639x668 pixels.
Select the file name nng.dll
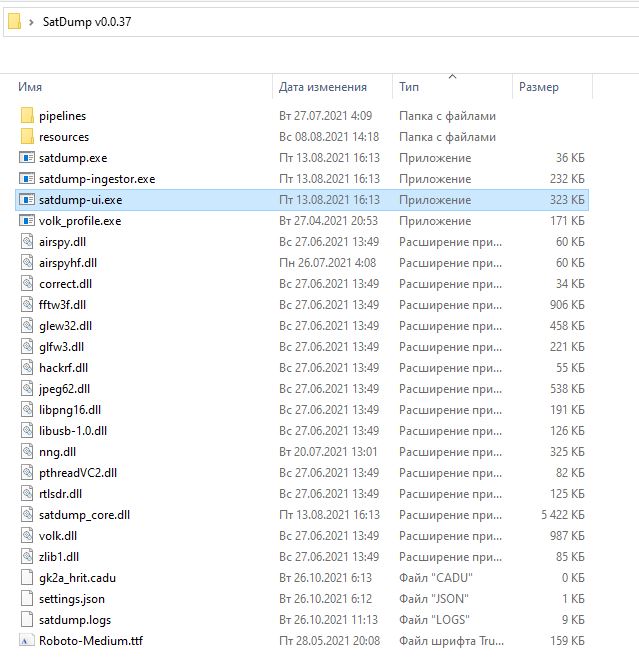pyautogui.click(x=58, y=452)
